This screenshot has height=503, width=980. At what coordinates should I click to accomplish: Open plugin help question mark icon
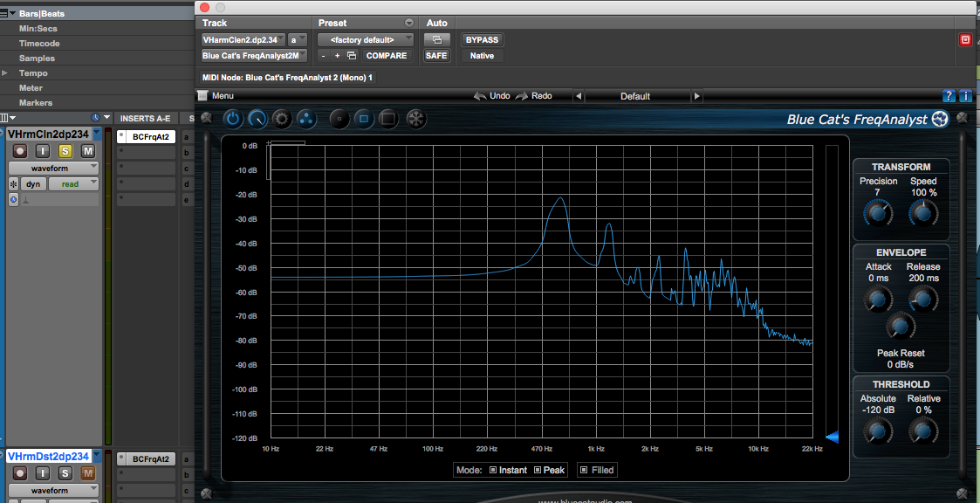pyautogui.click(x=949, y=96)
